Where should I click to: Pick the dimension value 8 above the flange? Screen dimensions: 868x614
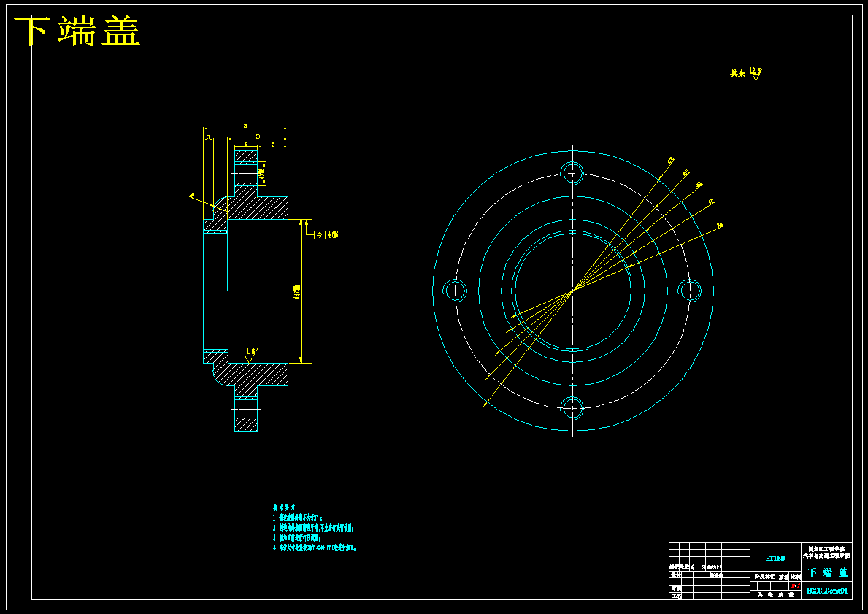(x=246, y=145)
